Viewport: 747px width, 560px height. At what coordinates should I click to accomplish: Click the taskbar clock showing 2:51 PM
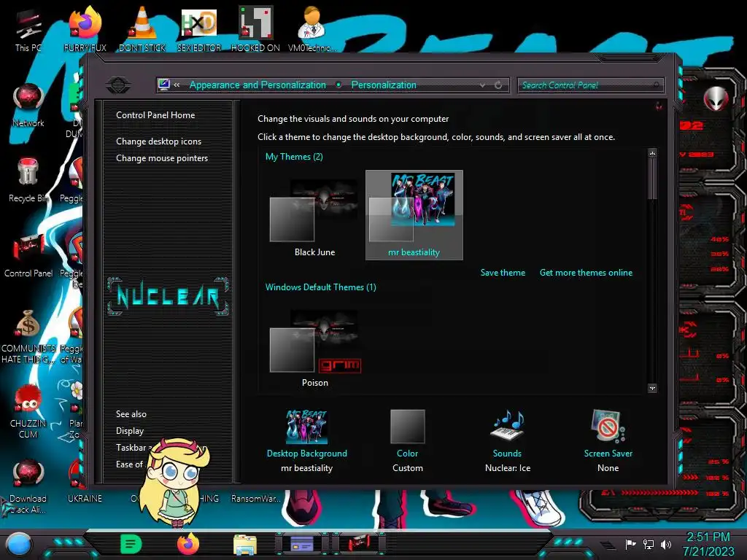click(x=708, y=544)
